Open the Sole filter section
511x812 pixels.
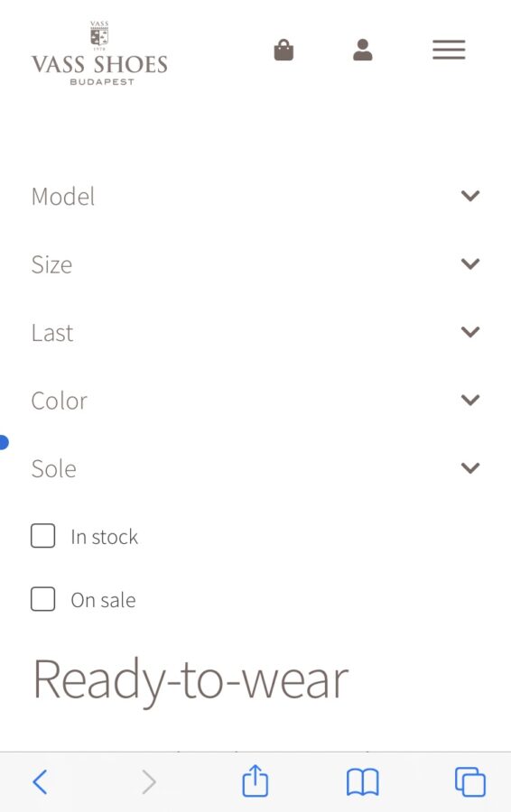click(255, 468)
